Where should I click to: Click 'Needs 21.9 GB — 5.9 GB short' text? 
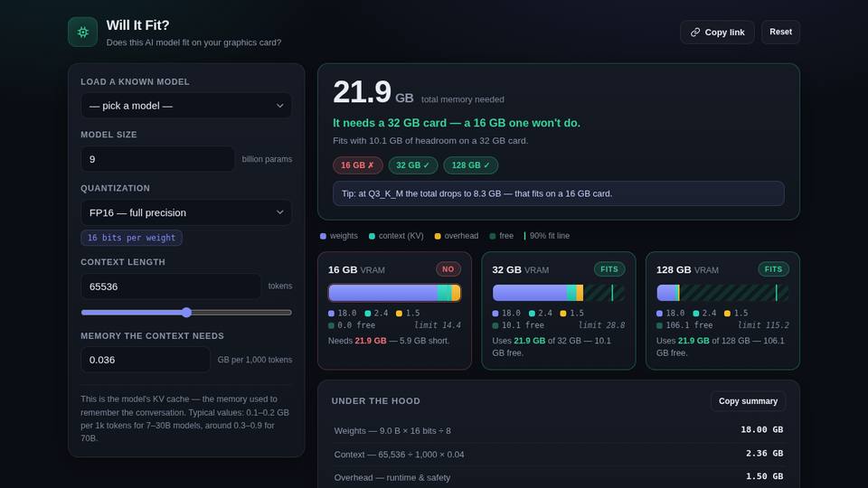(x=389, y=341)
